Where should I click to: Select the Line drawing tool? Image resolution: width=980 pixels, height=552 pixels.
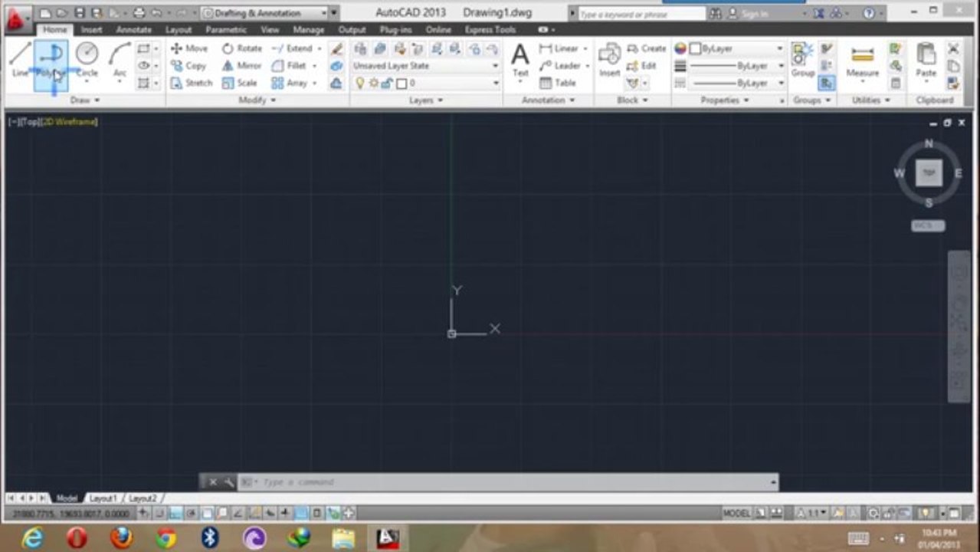click(20, 60)
